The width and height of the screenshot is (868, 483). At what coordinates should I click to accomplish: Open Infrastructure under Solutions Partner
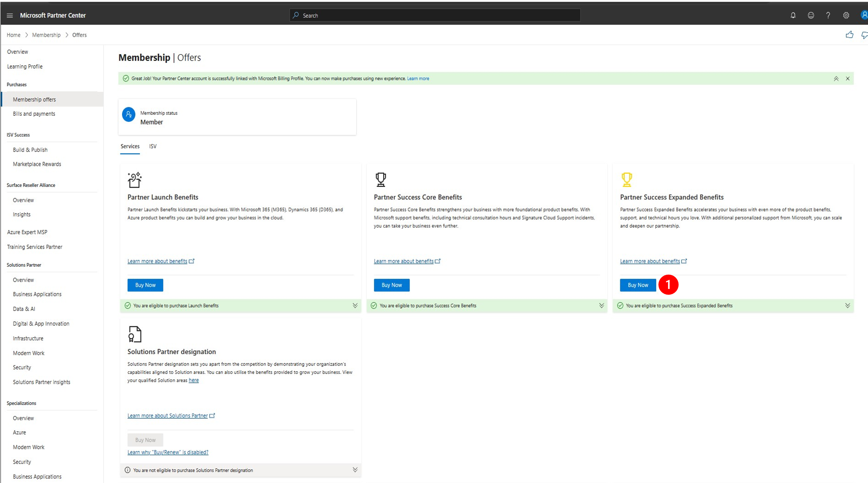pos(28,339)
